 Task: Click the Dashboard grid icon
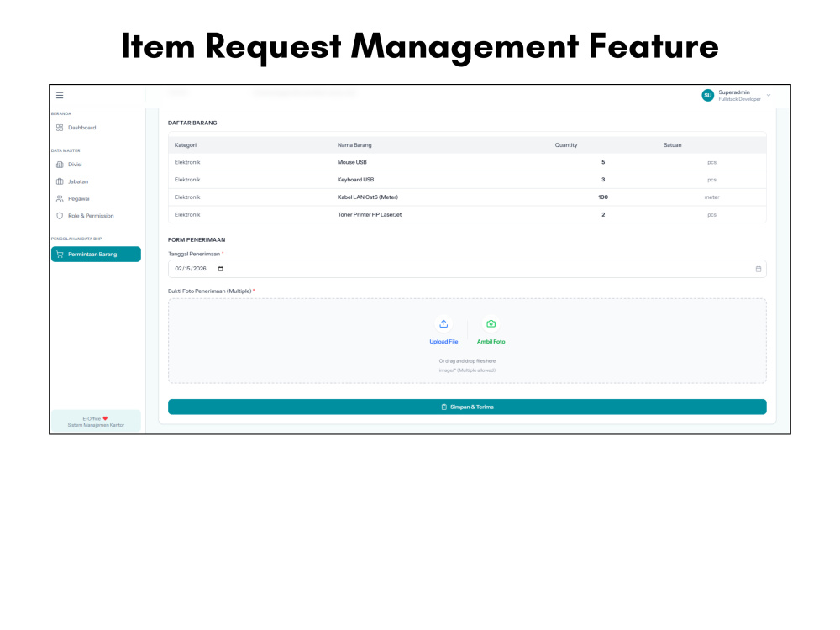(60, 128)
